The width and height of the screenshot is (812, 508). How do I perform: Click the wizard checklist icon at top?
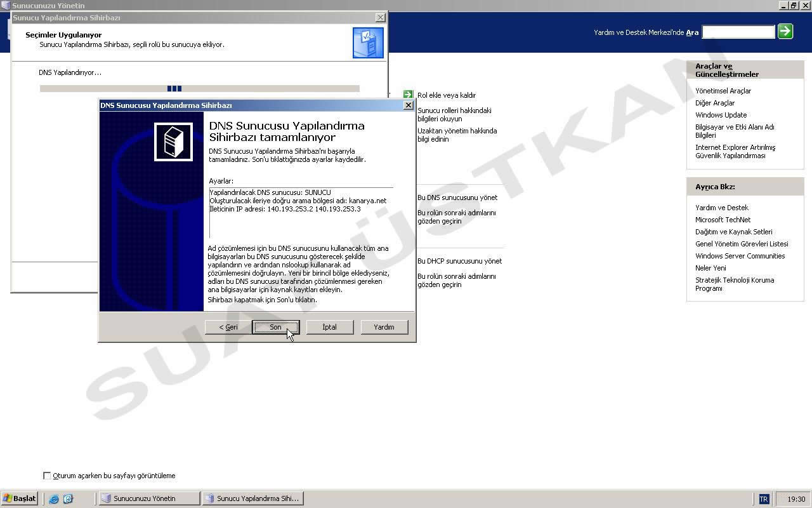[368, 43]
